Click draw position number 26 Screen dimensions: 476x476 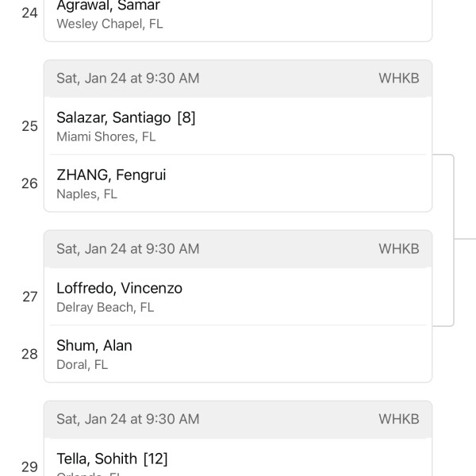30,183
